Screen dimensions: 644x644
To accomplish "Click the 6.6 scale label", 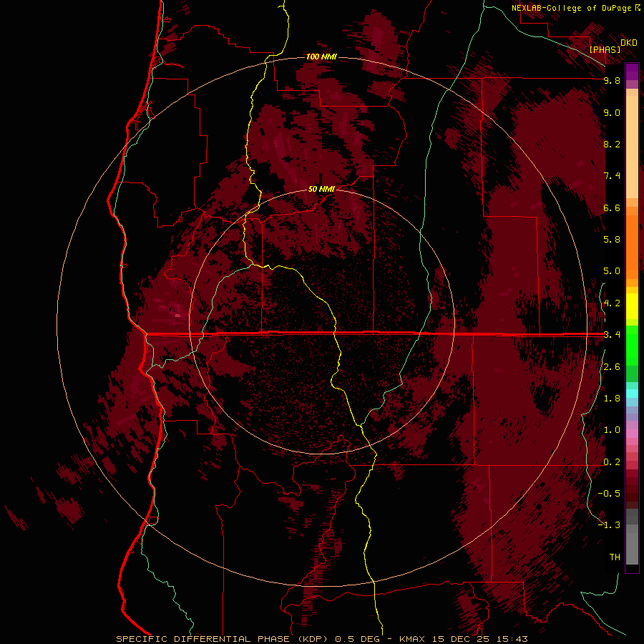I will pos(612,208).
